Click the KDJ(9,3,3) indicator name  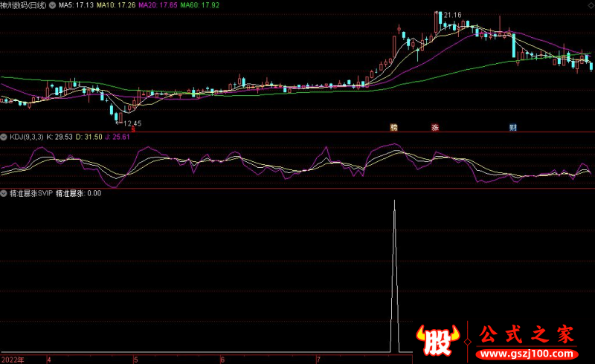pyautogui.click(x=25, y=137)
